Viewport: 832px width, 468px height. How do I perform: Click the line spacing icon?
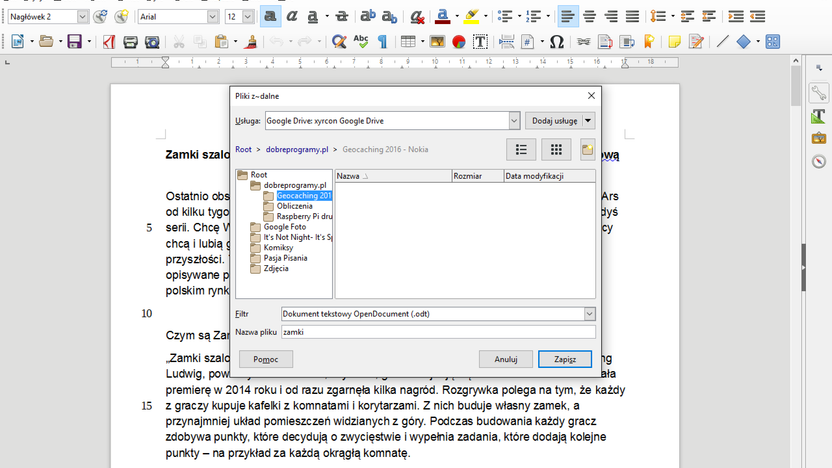[658, 16]
